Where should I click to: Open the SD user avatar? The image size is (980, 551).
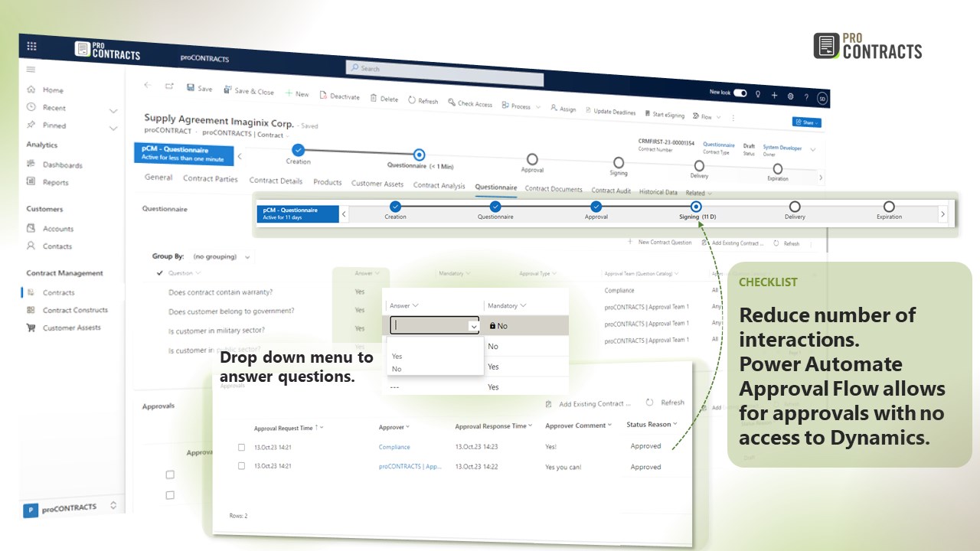click(x=822, y=98)
